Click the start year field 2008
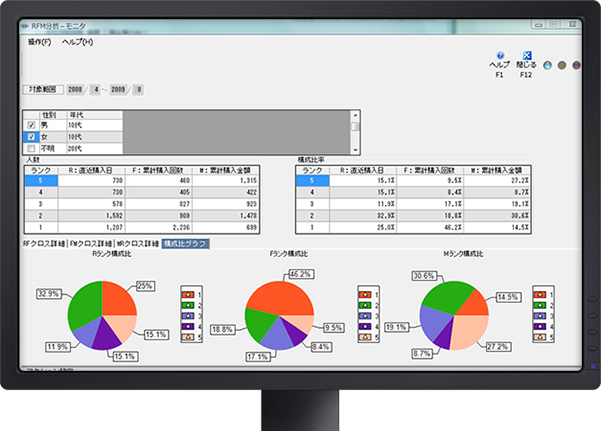This screenshot has height=431, width=601. [x=75, y=89]
